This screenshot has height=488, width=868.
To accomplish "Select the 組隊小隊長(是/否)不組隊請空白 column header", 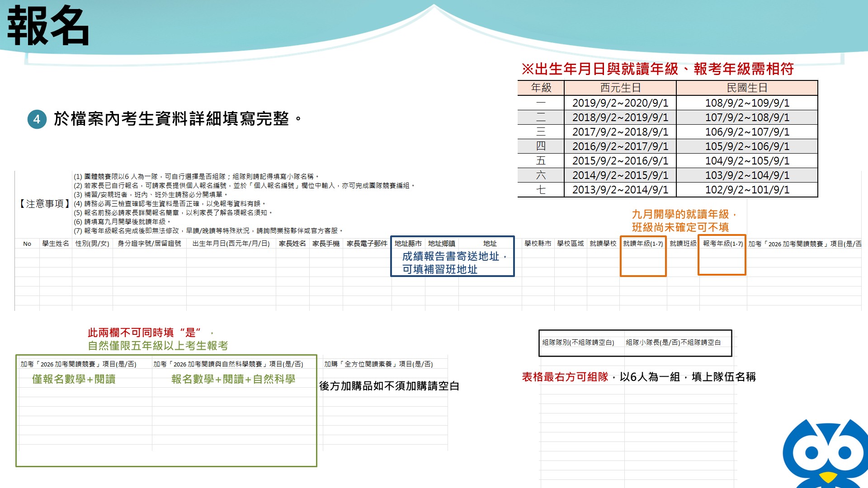I will pyautogui.click(x=673, y=343).
